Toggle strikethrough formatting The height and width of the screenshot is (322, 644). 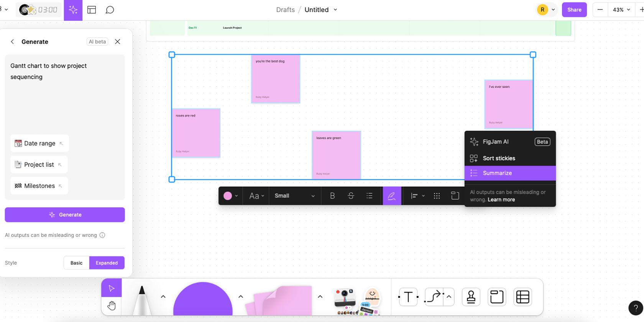point(351,196)
